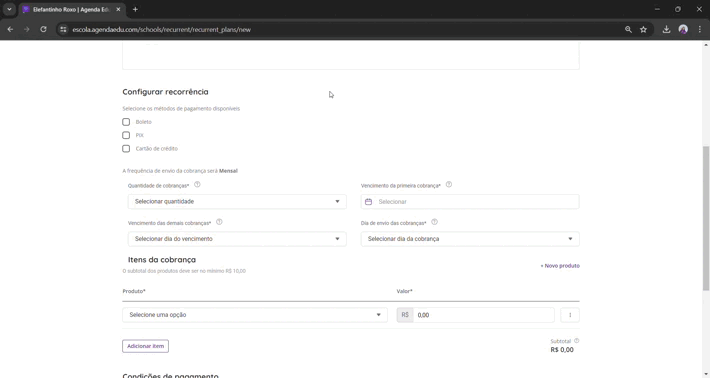Show help for Vencimento da primeira cobrança
The width and height of the screenshot is (710, 378).
tap(449, 185)
